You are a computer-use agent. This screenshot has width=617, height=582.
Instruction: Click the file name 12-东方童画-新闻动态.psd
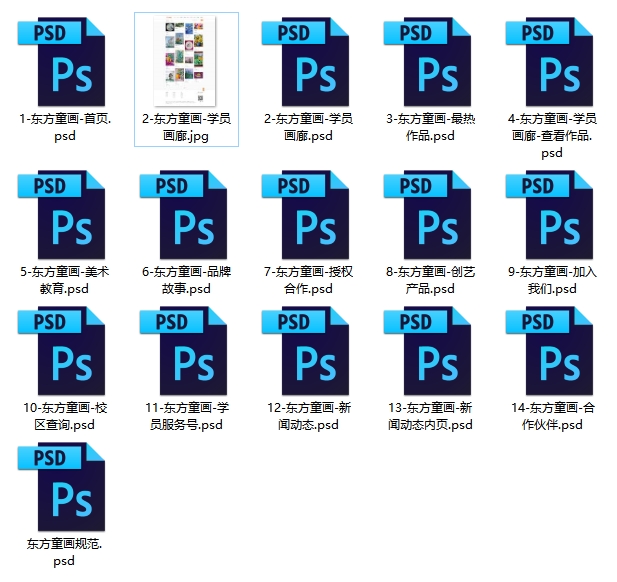point(309,416)
